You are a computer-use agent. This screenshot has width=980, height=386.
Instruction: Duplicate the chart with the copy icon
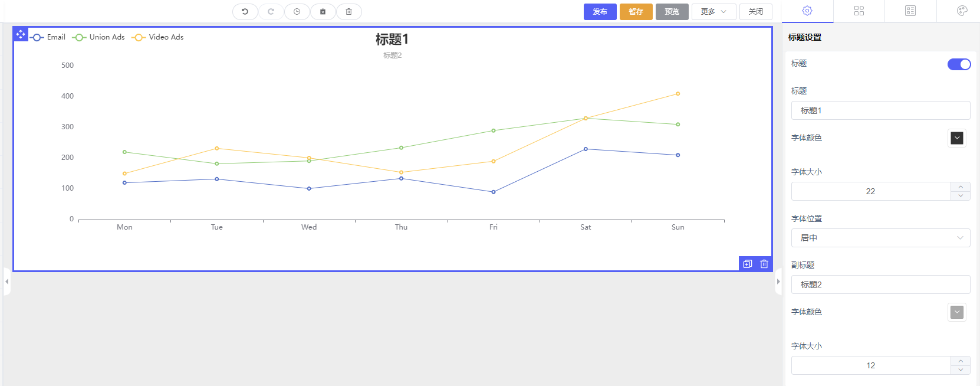click(748, 264)
